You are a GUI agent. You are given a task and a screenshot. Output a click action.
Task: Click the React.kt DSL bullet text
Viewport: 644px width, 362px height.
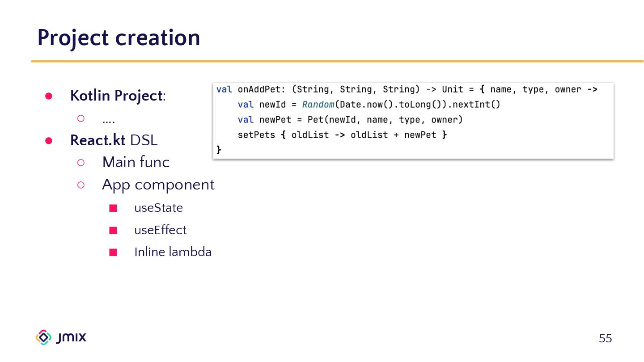[x=114, y=140]
